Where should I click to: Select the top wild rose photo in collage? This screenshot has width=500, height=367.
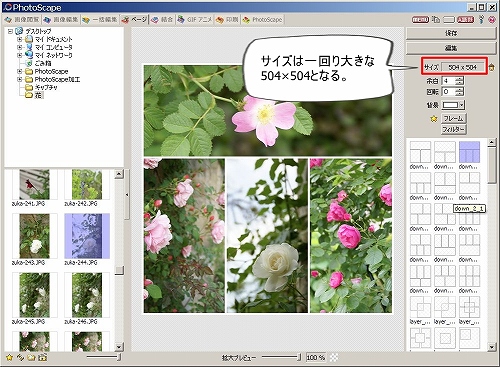pyautogui.click(x=268, y=110)
